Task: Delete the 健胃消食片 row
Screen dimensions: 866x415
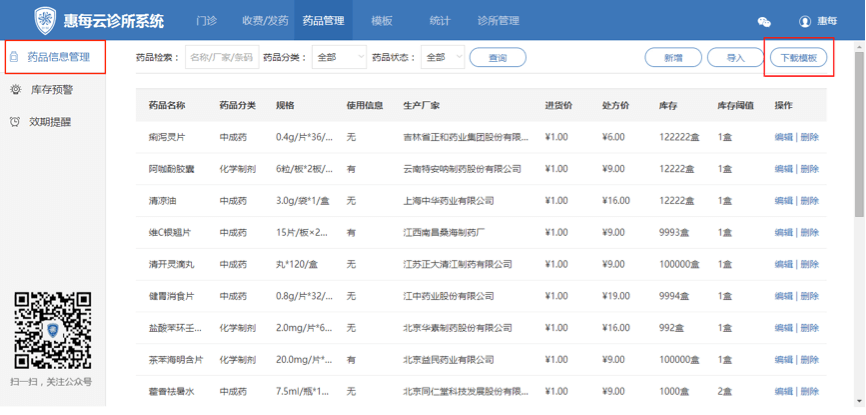Action: [x=810, y=296]
